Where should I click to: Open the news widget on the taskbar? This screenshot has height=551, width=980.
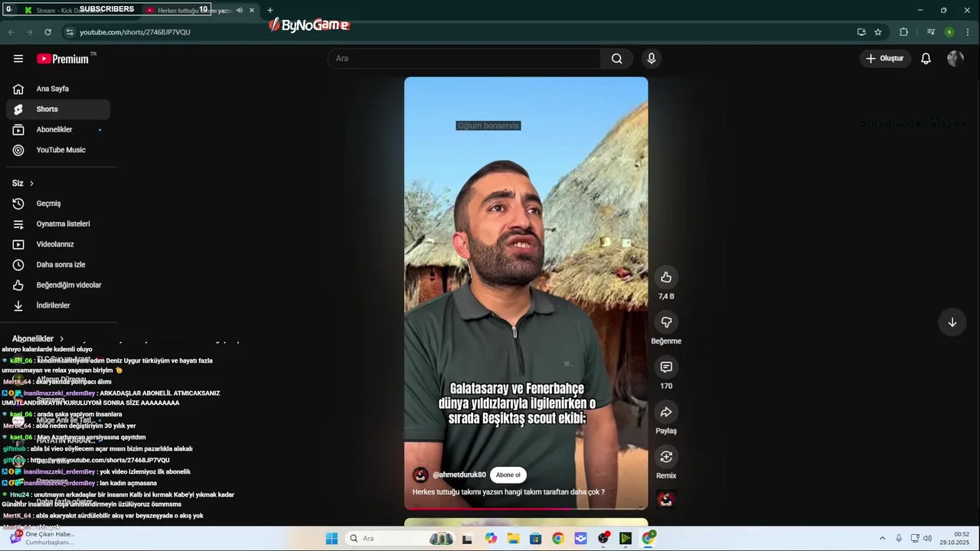(42, 539)
